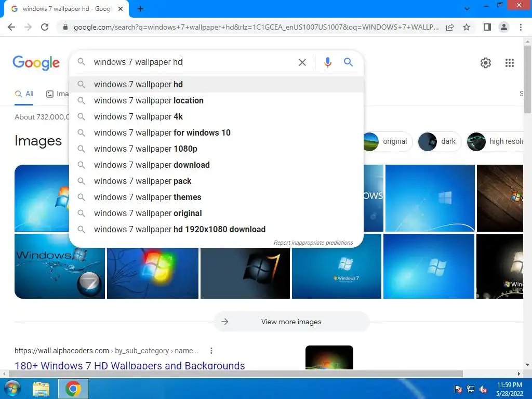Click the address bar URL

click(x=256, y=27)
